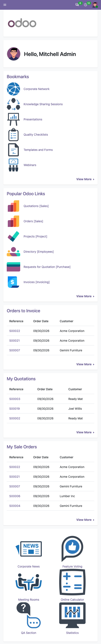The image size is (101, 644).
Task: Expand View More under Orders to Invoice
Action: click(85, 364)
